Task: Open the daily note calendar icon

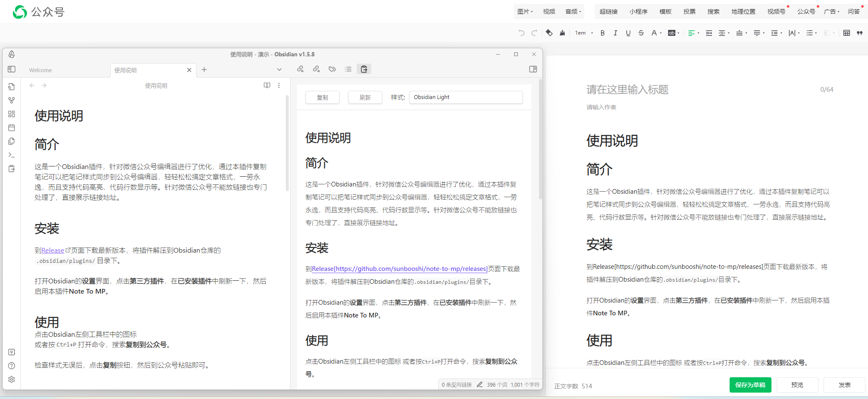Action: point(12,128)
